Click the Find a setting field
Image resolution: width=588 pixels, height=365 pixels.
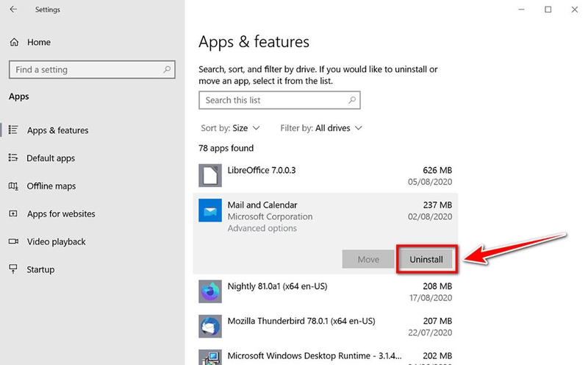[92, 69]
